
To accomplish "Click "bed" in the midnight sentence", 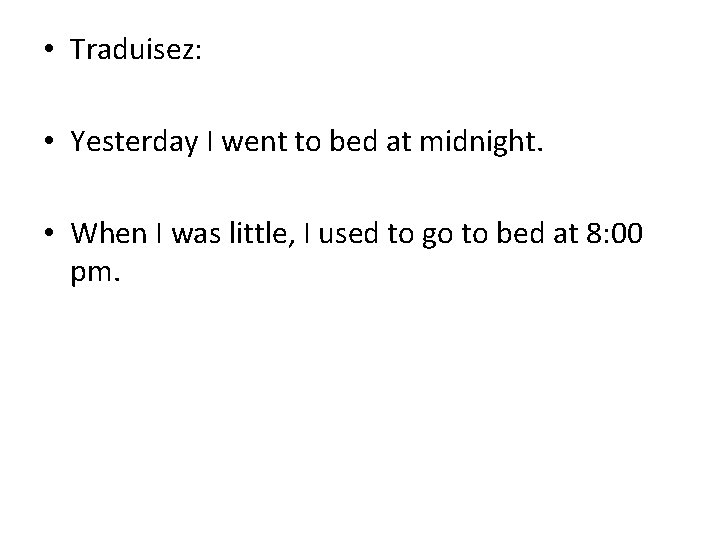I will click(x=353, y=141).
